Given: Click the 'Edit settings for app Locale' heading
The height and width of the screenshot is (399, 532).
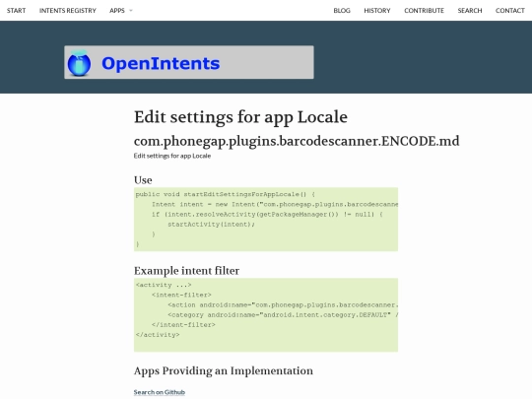Looking at the screenshot, I should 240,117.
